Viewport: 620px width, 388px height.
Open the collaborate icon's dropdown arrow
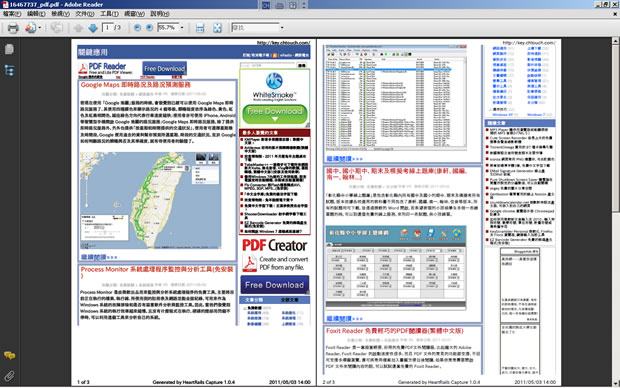click(x=40, y=28)
